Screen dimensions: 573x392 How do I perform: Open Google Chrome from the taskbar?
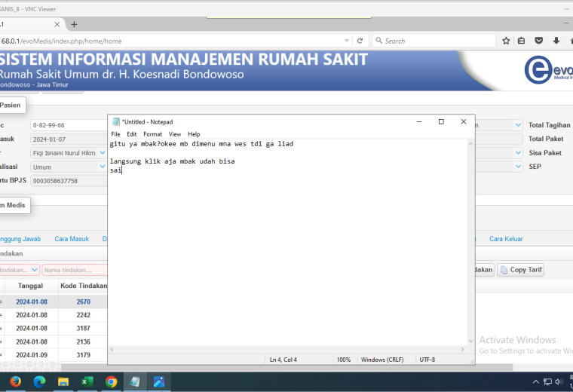(111, 381)
